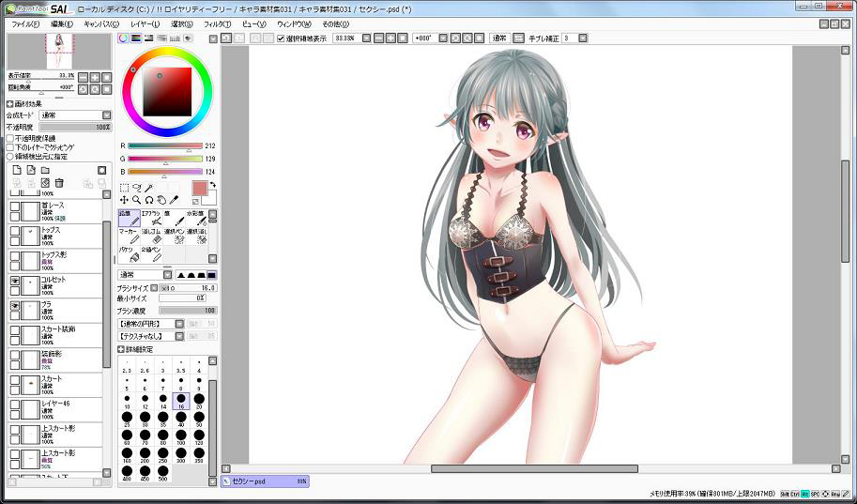The height and width of the screenshot is (504, 857).
Task: Enable the 不透明度保護 (preserve opacity) checkbox
Action: 10,138
